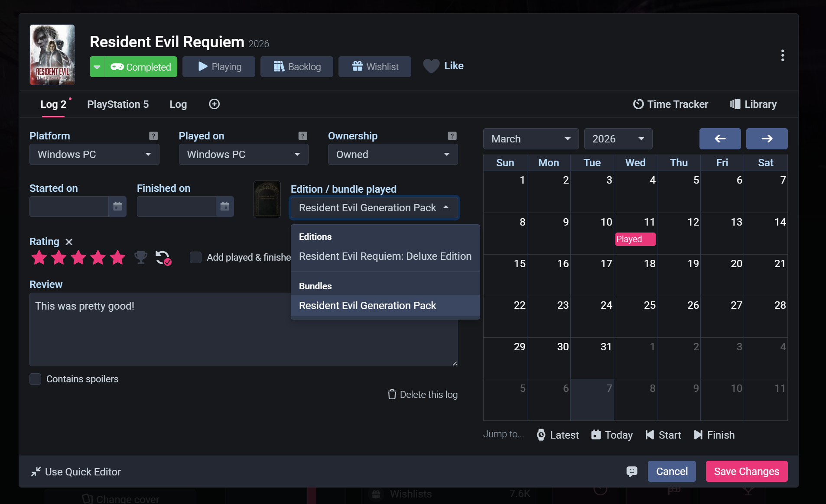Toggle the Completed status button

tap(141, 67)
